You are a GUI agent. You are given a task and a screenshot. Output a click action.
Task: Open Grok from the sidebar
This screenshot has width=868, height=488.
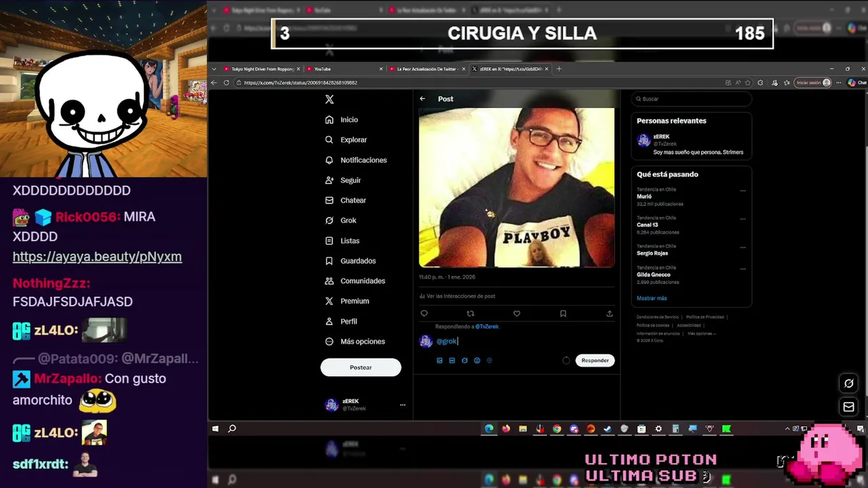pyautogui.click(x=340, y=220)
